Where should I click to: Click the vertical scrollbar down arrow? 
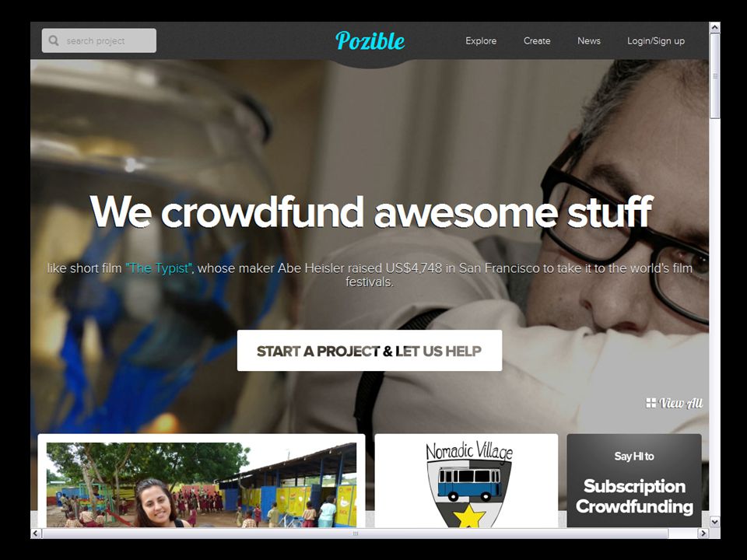tap(714, 522)
